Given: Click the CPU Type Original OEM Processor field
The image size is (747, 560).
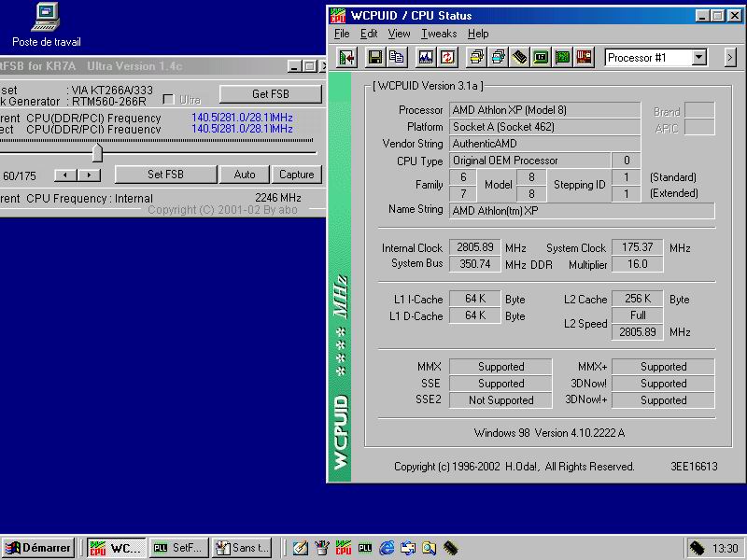Looking at the screenshot, I should (x=529, y=161).
